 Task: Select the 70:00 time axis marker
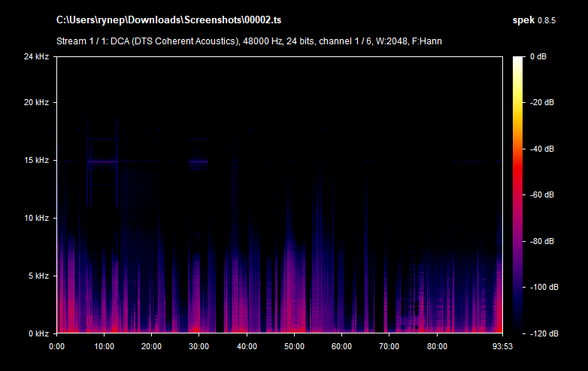(x=389, y=346)
